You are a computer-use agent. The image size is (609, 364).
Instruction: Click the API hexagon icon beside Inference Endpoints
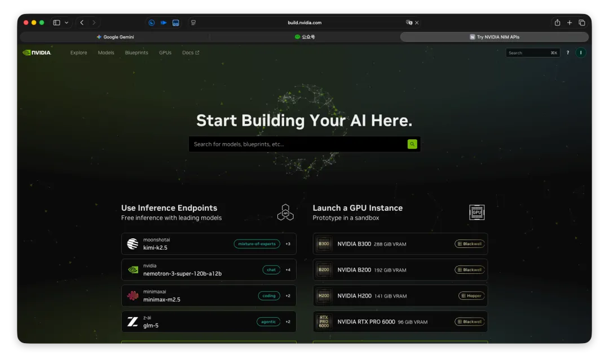pyautogui.click(x=285, y=212)
